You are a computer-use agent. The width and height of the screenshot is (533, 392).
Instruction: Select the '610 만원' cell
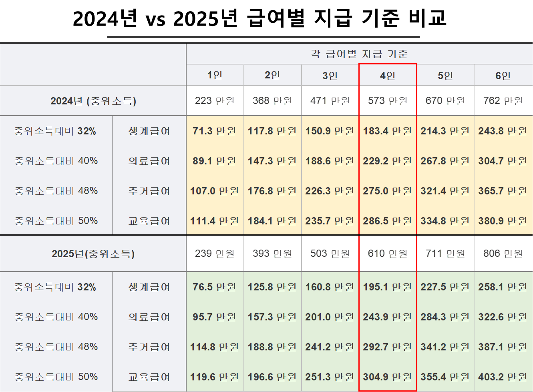(388, 254)
